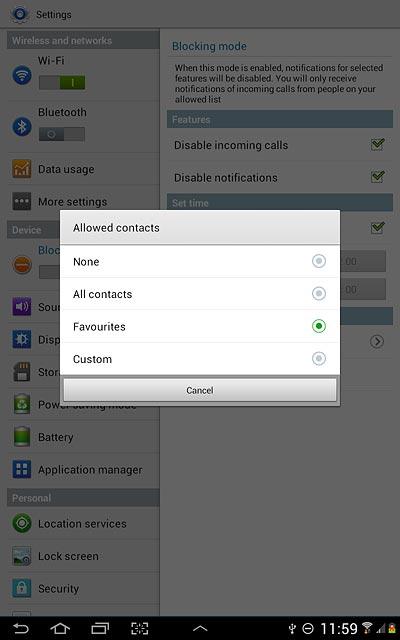
Task: Open Data usage settings icon
Action: 22,169
